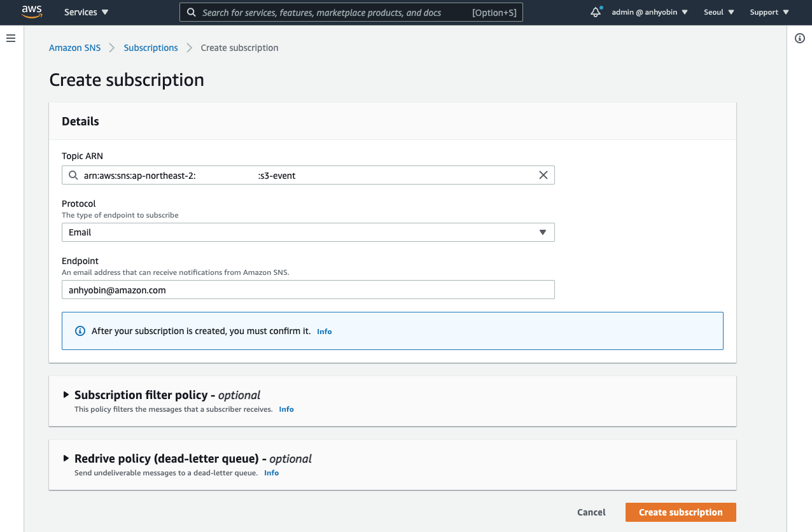Click the Cancel button
This screenshot has height=532, width=812.
(591, 512)
